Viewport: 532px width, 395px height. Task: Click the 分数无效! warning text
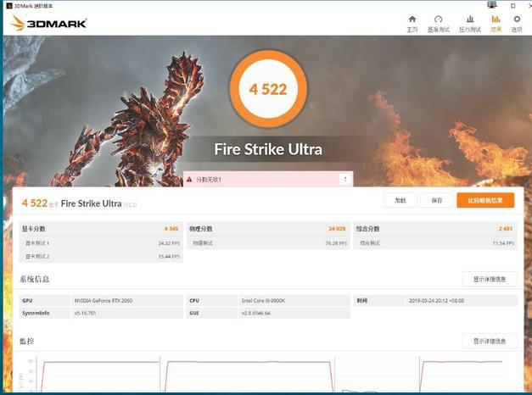[x=209, y=180]
